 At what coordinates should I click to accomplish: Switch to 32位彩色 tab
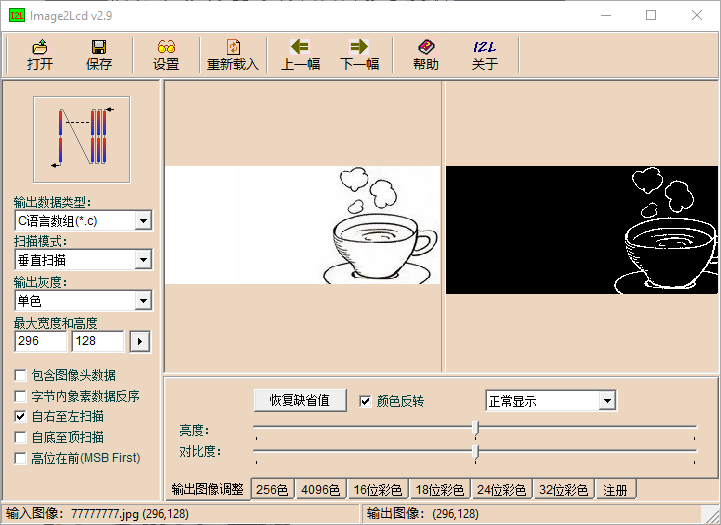[x=564, y=490]
